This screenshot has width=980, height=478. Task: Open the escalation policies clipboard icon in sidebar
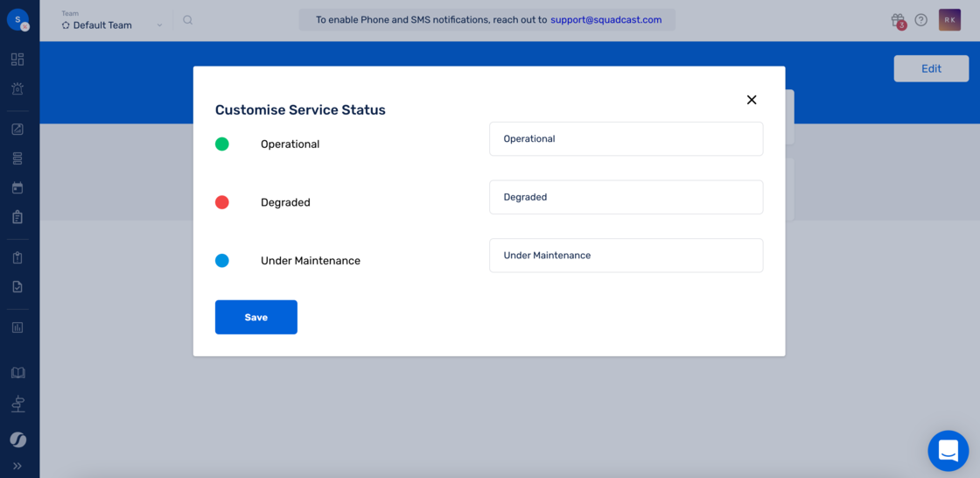(x=17, y=217)
